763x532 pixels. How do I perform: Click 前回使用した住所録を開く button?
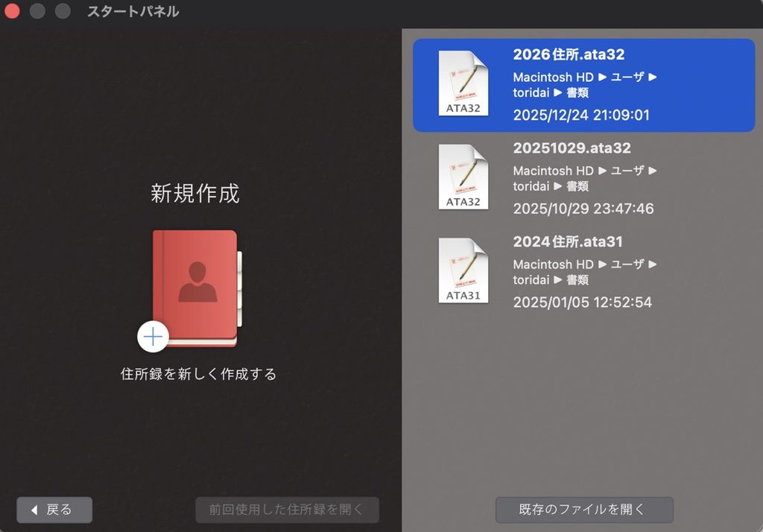pyautogui.click(x=287, y=510)
